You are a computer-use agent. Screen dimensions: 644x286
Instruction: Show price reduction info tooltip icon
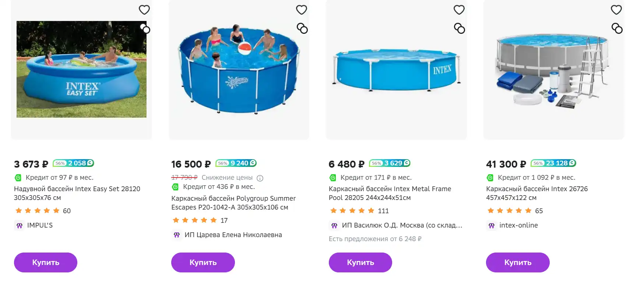(x=260, y=178)
